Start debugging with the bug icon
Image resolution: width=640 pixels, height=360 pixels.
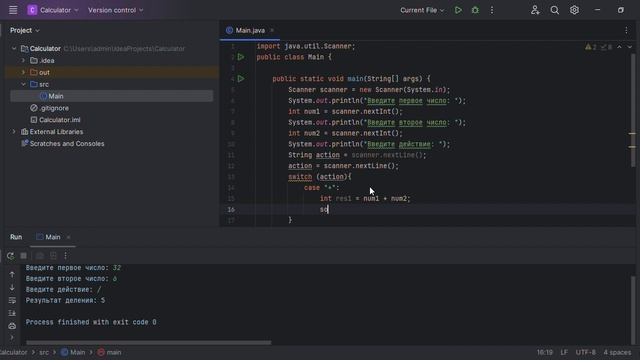point(475,10)
